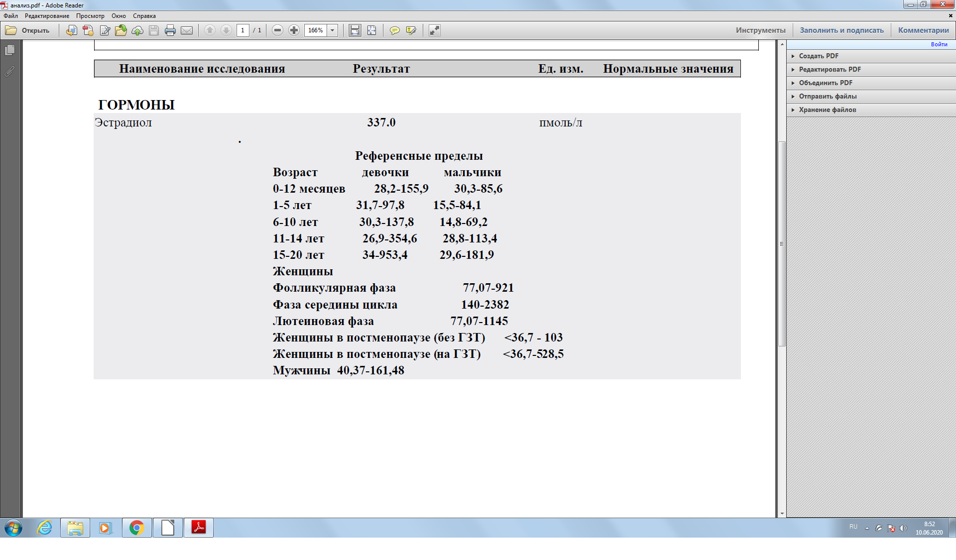The width and height of the screenshot is (956, 560).
Task: Open attachments paperclip panel
Action: click(9, 72)
